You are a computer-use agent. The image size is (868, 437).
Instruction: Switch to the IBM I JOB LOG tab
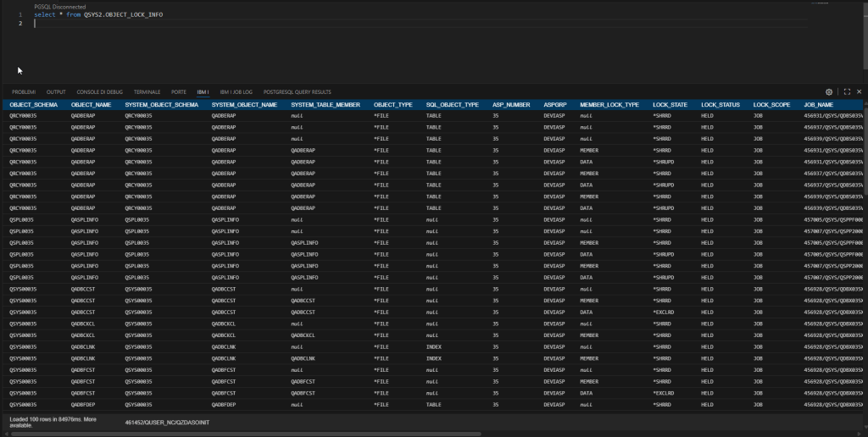[236, 91]
